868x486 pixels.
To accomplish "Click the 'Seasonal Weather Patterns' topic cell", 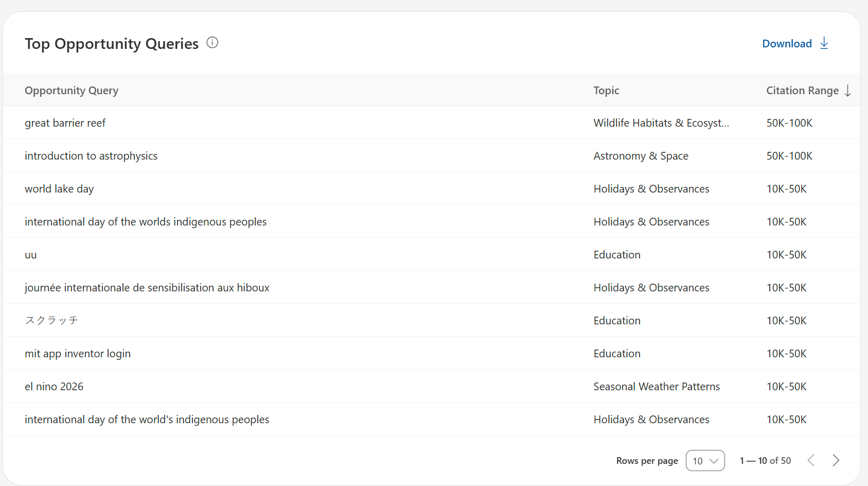I will (x=657, y=387).
